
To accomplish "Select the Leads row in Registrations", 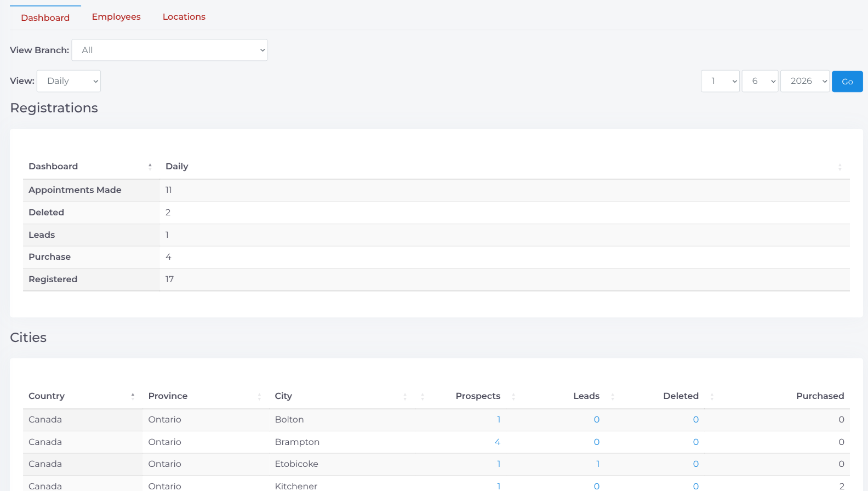I will [436, 235].
